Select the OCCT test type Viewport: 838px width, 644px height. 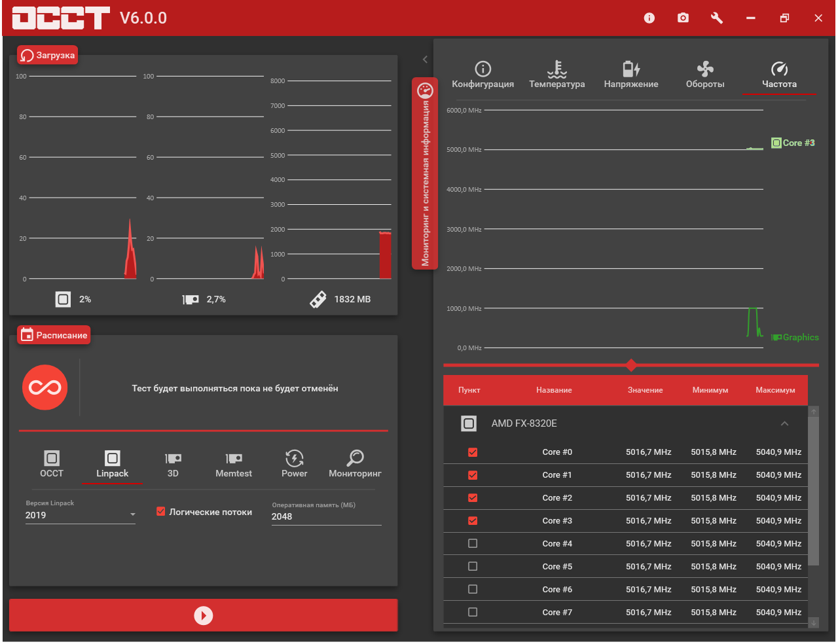pos(52,464)
